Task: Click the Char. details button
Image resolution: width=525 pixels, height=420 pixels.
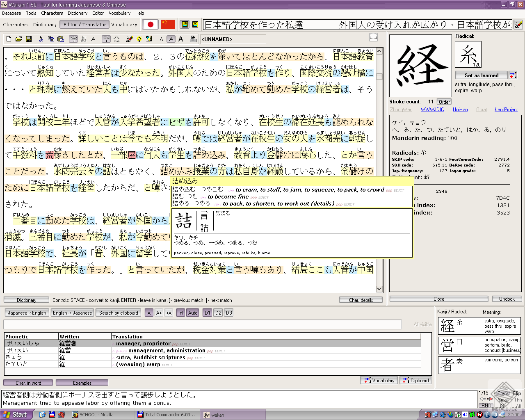Action: [x=361, y=300]
